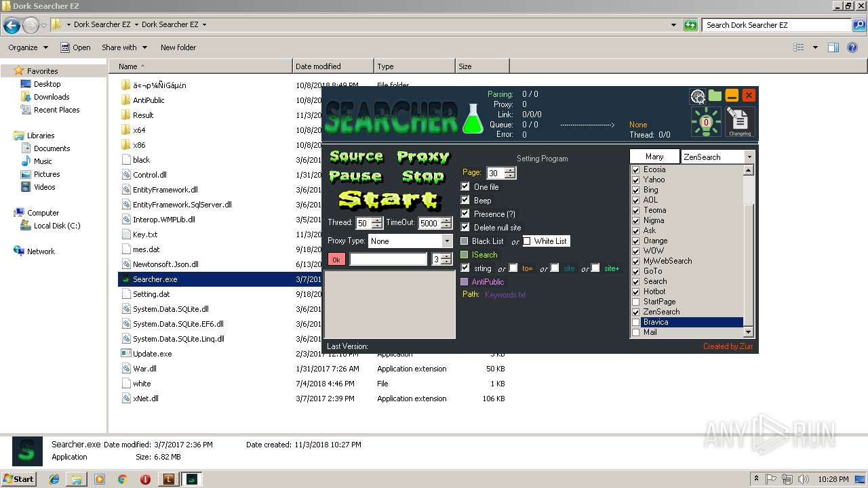Image resolution: width=868 pixels, height=488 pixels.
Task: Click the Stop button
Action: [422, 176]
